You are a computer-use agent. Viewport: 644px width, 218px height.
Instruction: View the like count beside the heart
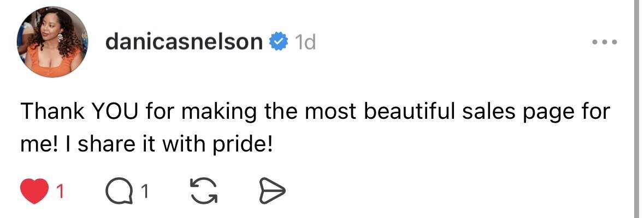[61, 191]
